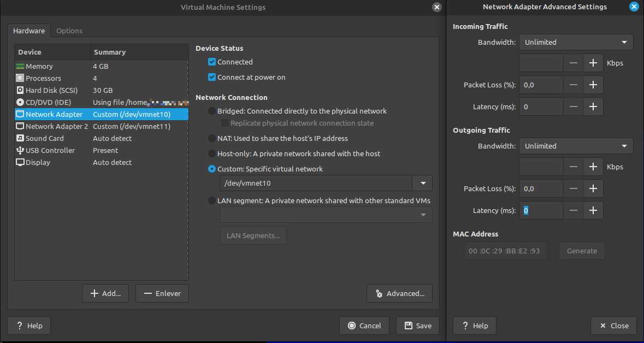Toggle Connect at power on
Image resolution: width=644 pixels, height=343 pixels.
pos(212,77)
